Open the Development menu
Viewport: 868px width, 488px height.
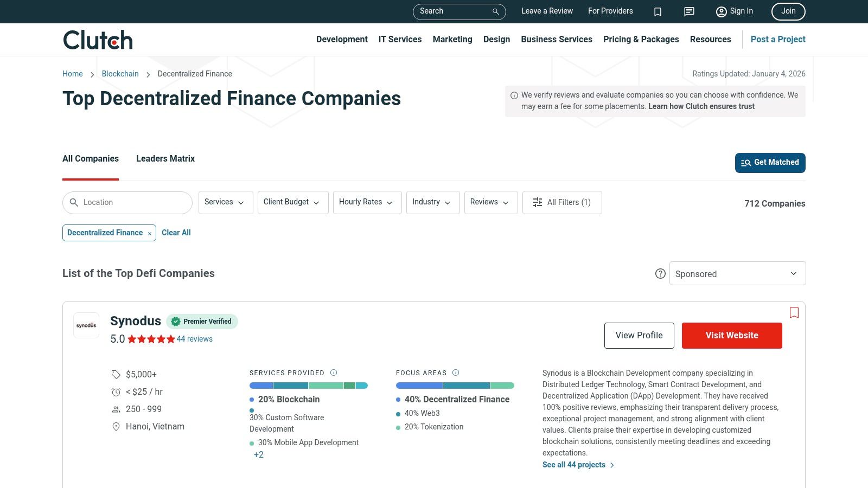342,40
